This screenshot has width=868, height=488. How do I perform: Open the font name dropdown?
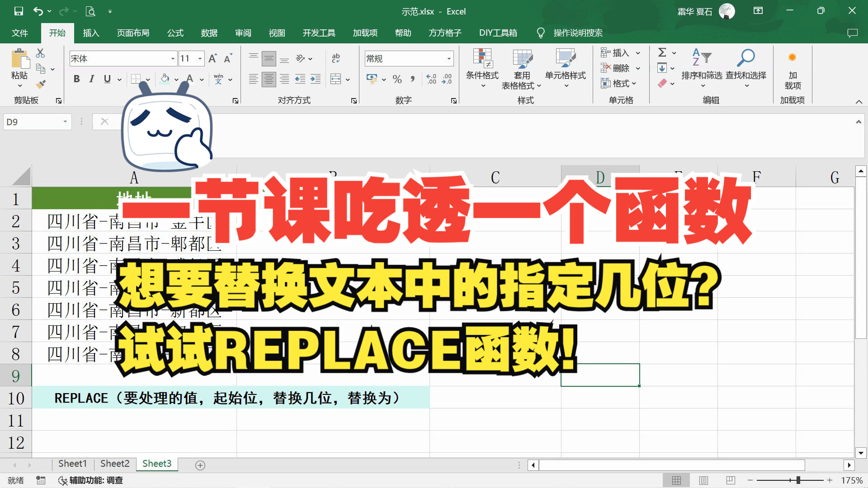pos(173,59)
